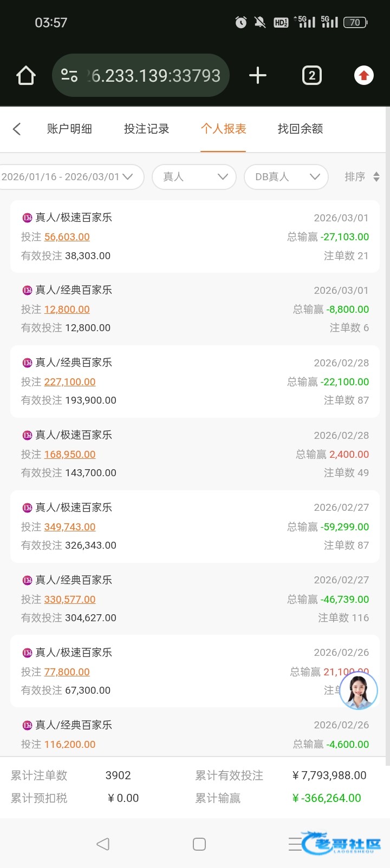Open the 真人 game type dropdown
Image resolution: width=390 pixels, height=868 pixels.
point(194,177)
